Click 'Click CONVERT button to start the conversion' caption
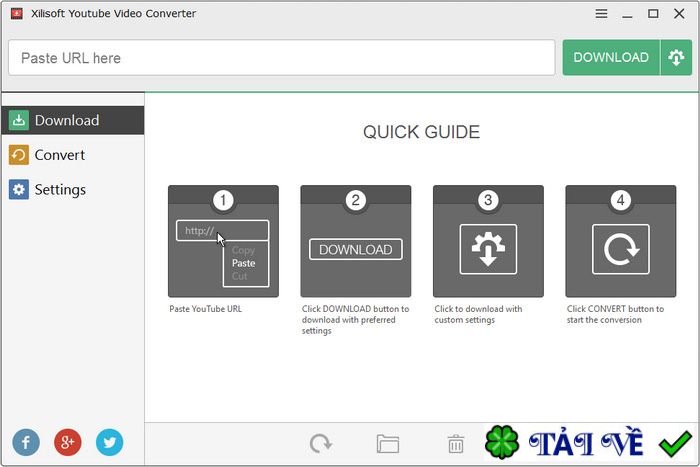Image resolution: width=700 pixels, height=467 pixels. pyautogui.click(x=615, y=314)
